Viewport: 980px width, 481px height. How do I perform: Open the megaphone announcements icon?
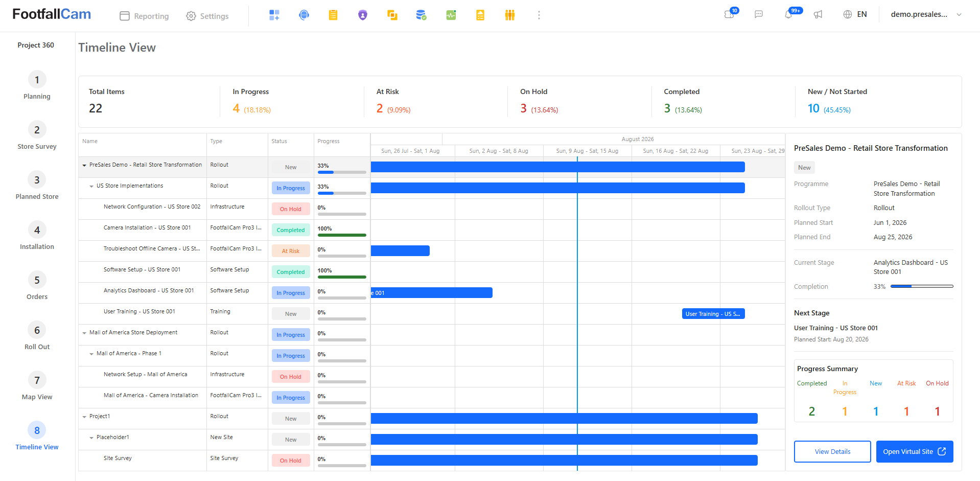[x=818, y=14]
